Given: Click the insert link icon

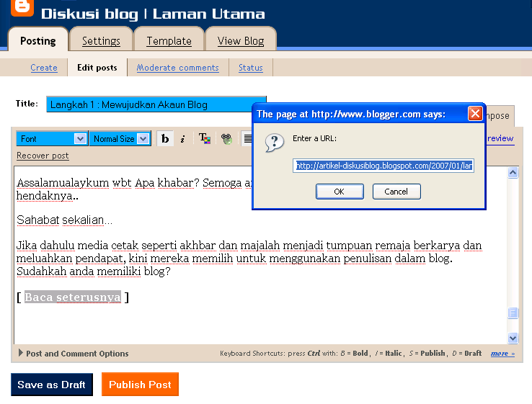Looking at the screenshot, I should (226, 138).
